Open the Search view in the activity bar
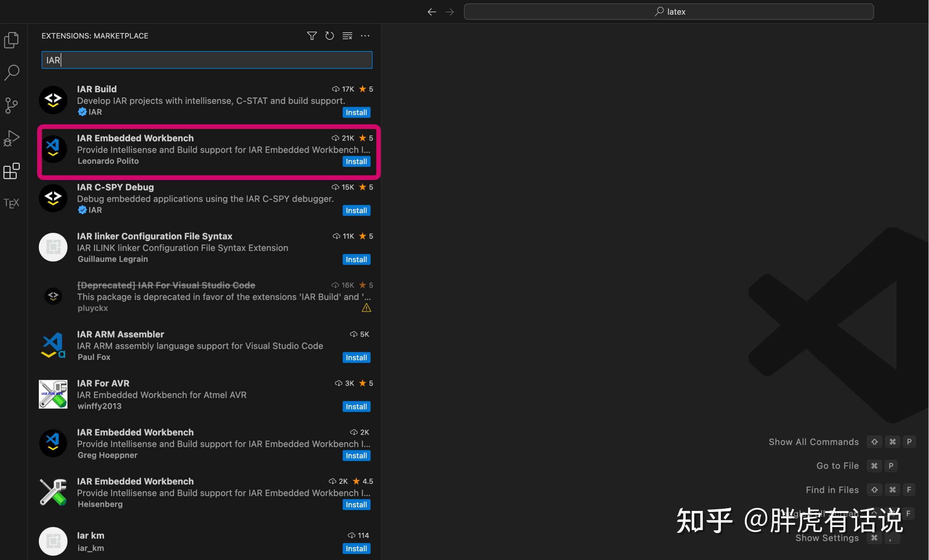Viewport: 929px width, 560px height. (11, 72)
